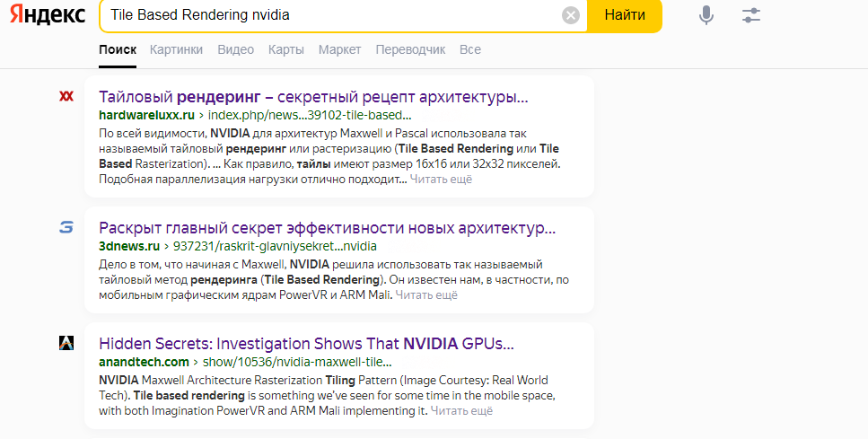Open result Hidden Secrets: Investigation Shows
Image resolution: width=868 pixels, height=439 pixels.
tap(307, 343)
